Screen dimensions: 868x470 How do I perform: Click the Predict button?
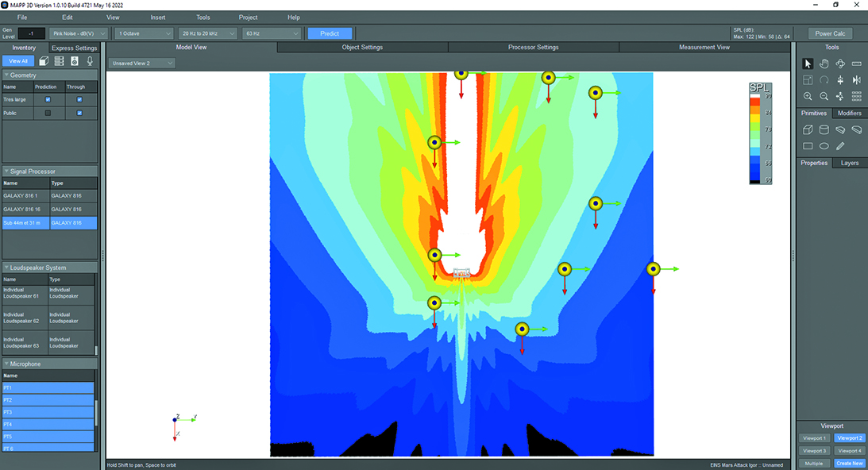[x=330, y=34]
